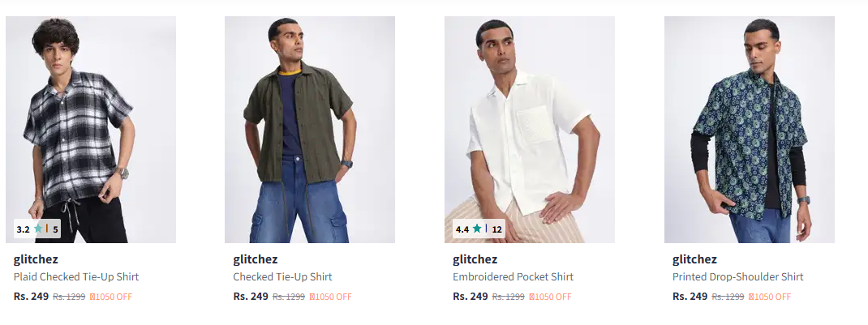Click the glitchez brand above Plaid Checked Tie-Up Shirt

pos(36,259)
